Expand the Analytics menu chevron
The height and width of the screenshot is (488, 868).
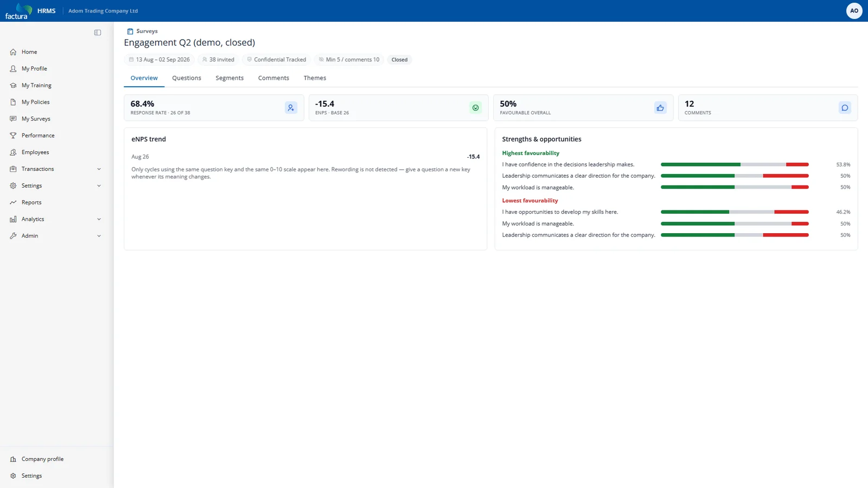tap(99, 219)
